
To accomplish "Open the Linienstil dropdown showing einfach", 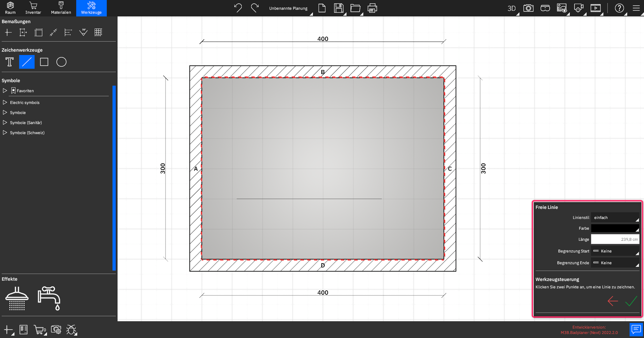I will click(x=615, y=217).
